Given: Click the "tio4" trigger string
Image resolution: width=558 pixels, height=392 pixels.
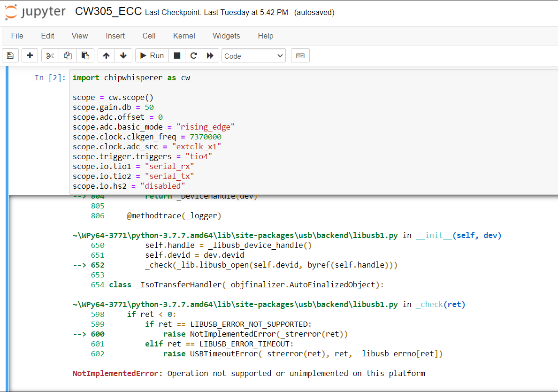Looking at the screenshot, I should (199, 157).
